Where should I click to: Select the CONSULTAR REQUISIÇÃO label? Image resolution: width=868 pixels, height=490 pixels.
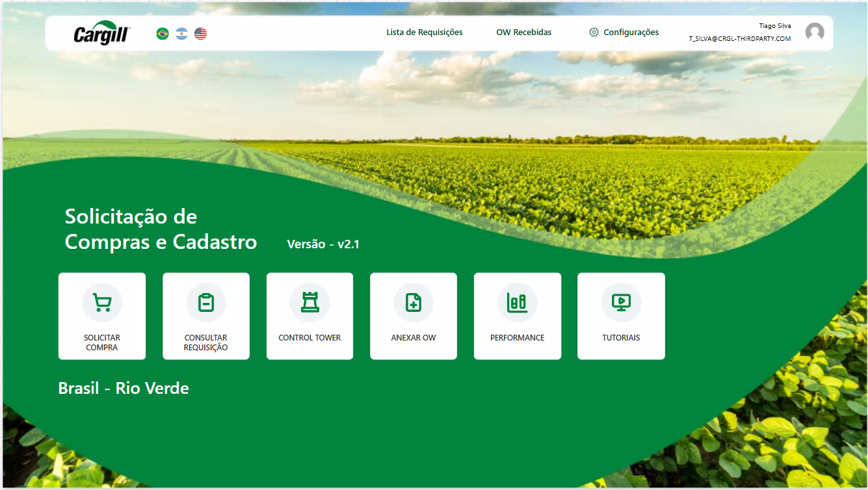pyautogui.click(x=206, y=342)
